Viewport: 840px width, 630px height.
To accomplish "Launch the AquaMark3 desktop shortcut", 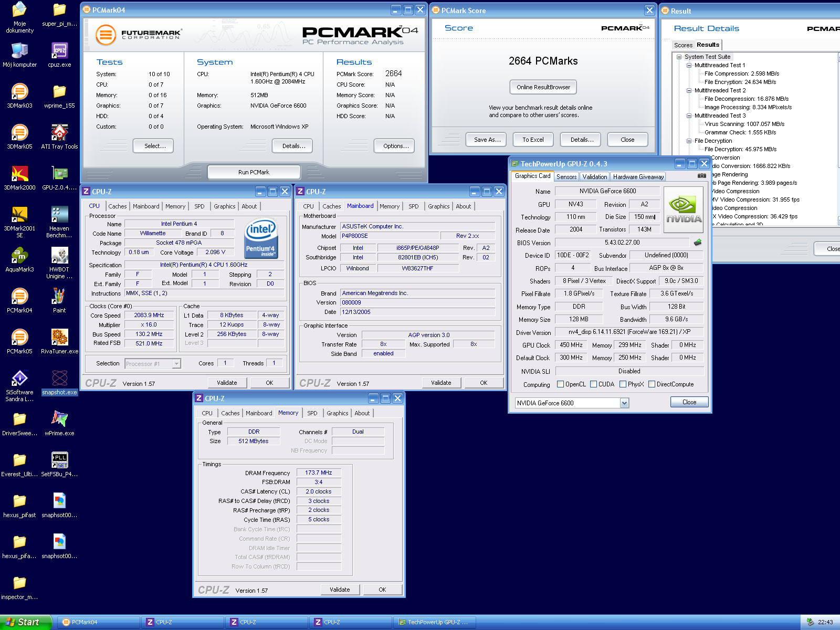I will pos(19,260).
